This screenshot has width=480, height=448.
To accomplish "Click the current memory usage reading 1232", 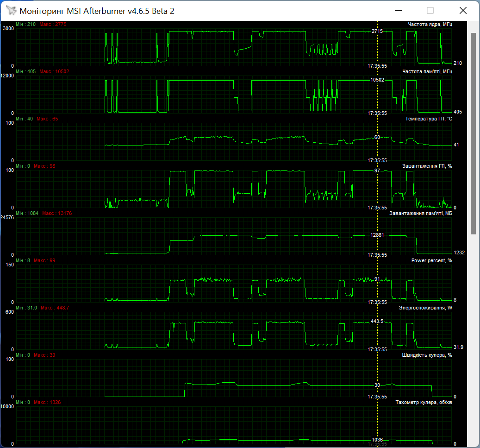I will point(459,252).
